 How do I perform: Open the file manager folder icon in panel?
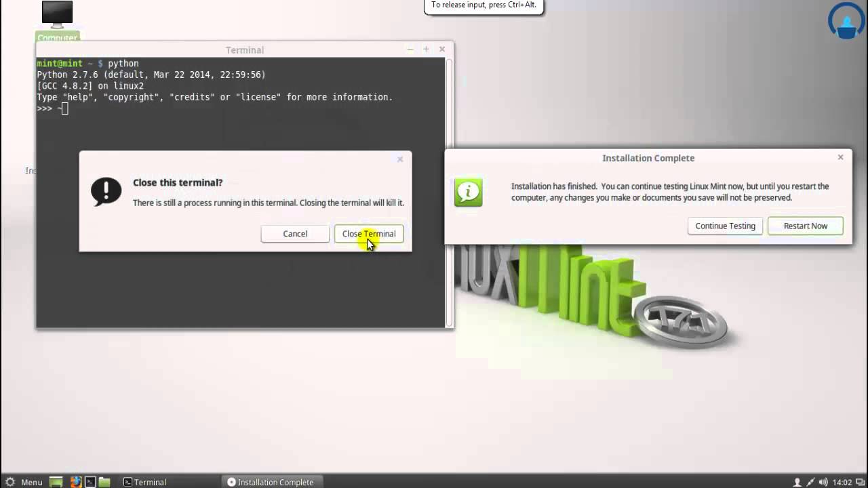[104, 482]
